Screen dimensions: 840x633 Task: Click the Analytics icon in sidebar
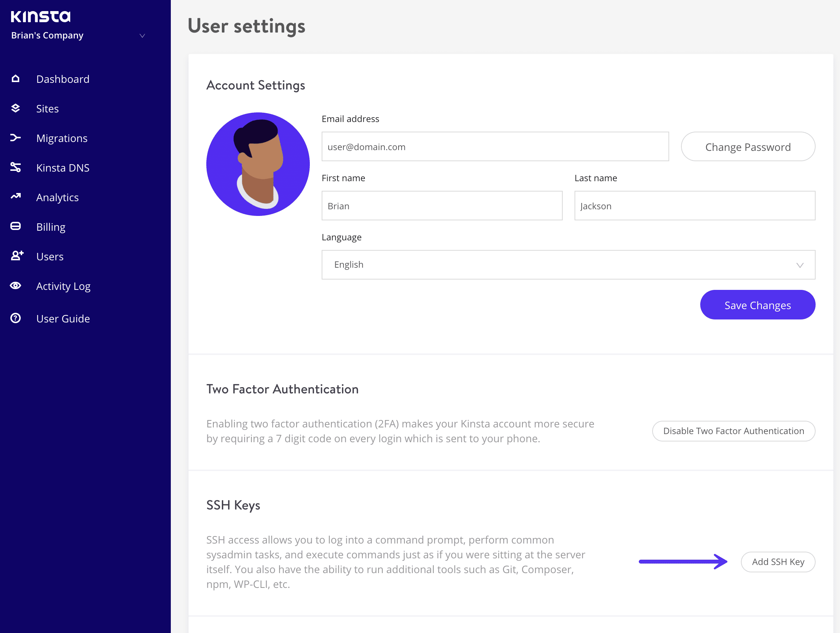click(17, 197)
